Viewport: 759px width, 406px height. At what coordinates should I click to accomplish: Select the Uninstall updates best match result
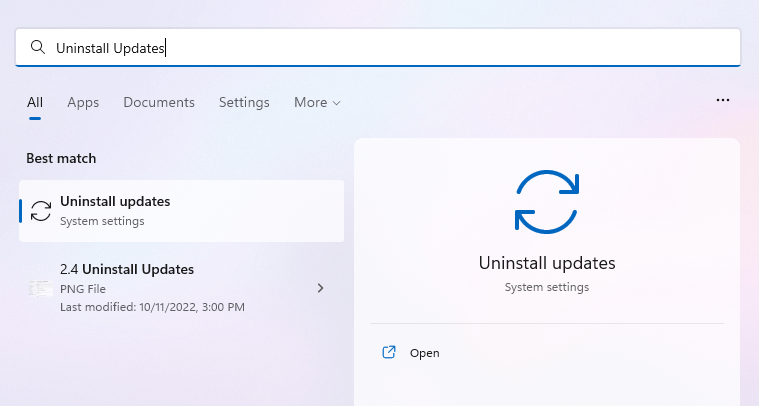pyautogui.click(x=181, y=210)
